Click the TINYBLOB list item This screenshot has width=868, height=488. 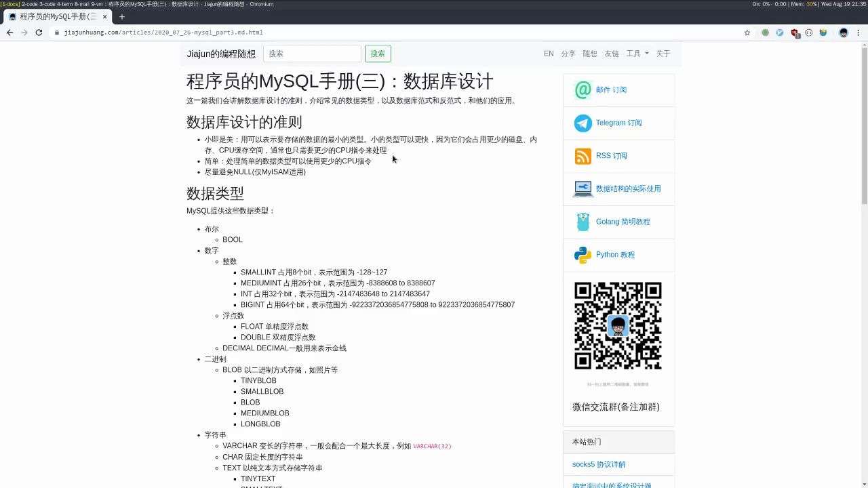[x=258, y=380]
